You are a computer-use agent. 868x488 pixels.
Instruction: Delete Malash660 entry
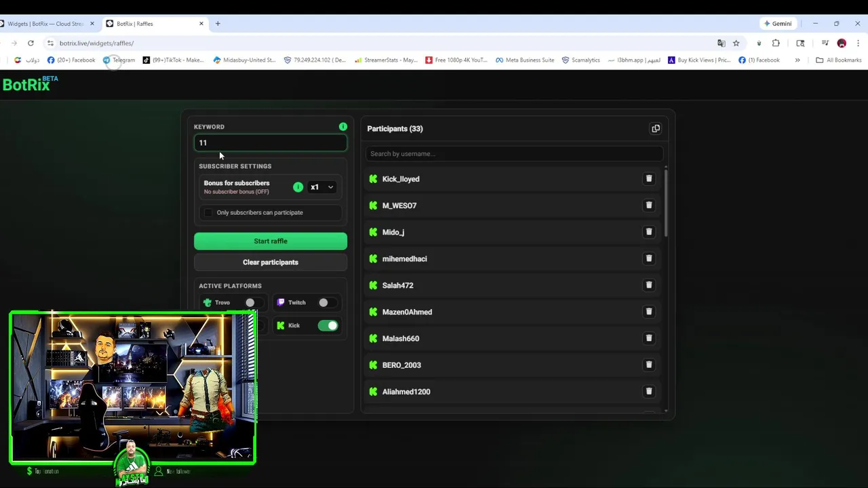(649, 338)
